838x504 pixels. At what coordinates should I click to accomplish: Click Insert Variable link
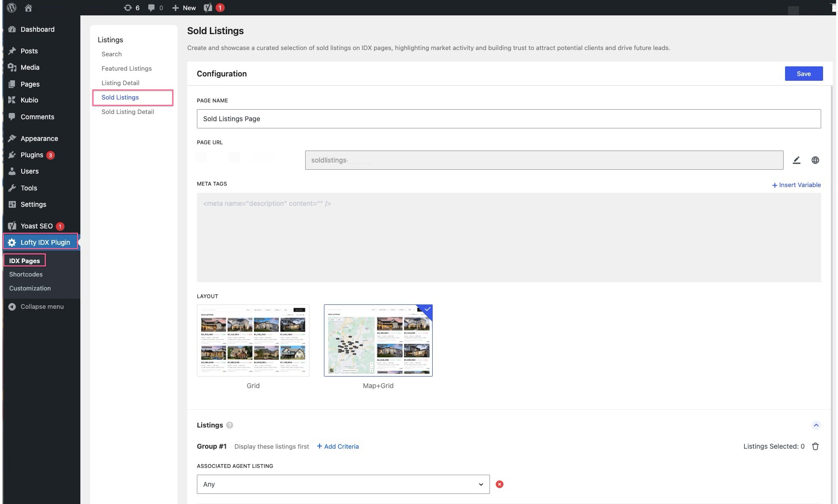pyautogui.click(x=797, y=185)
